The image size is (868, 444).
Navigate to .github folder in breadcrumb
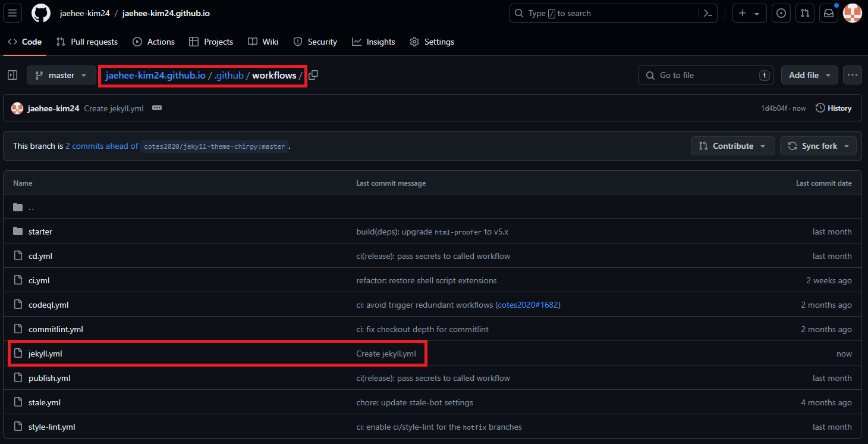coord(229,75)
